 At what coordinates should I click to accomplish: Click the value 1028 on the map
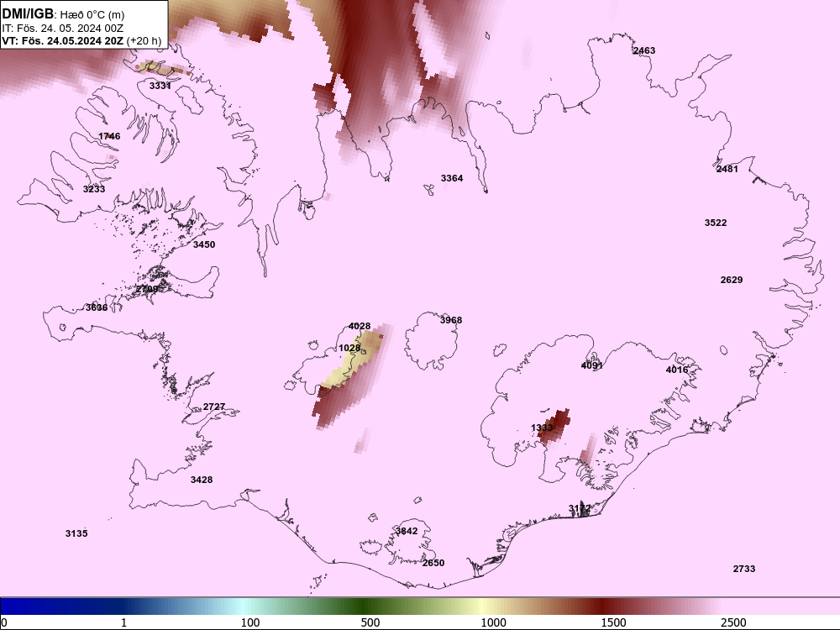[349, 349]
